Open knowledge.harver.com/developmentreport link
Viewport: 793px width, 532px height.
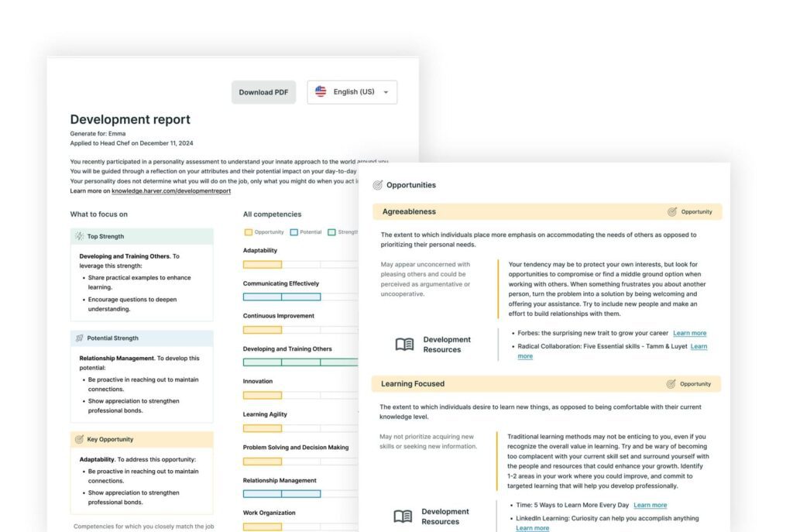(x=171, y=190)
